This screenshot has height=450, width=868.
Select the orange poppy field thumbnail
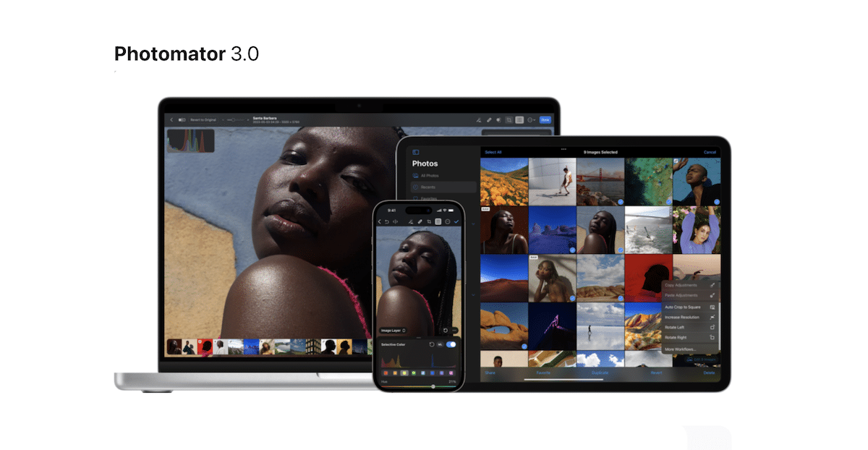pos(503,181)
